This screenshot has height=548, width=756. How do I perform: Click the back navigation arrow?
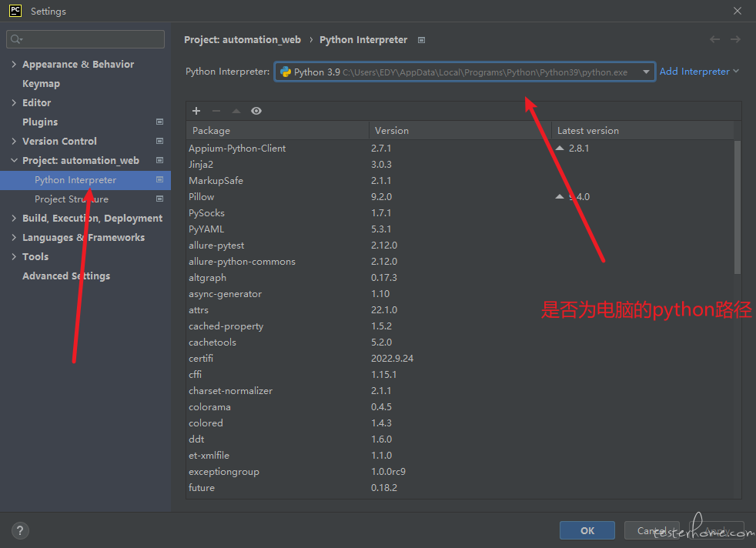(714, 39)
